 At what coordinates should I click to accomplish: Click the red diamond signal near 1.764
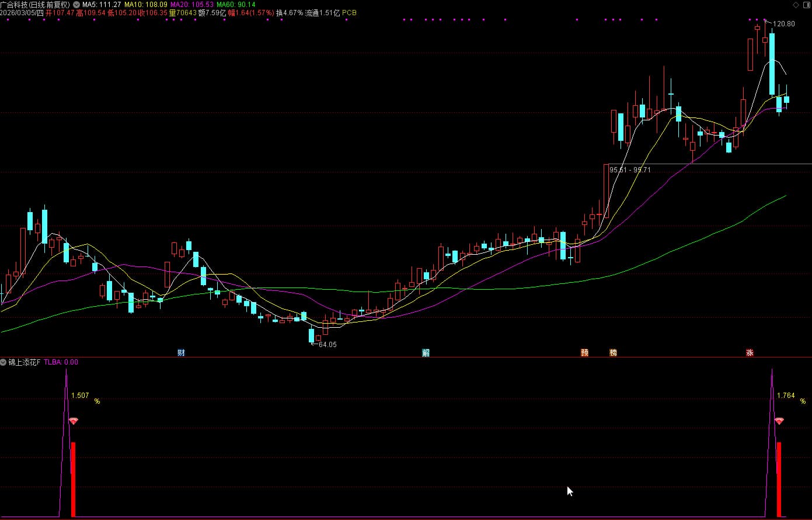click(779, 421)
